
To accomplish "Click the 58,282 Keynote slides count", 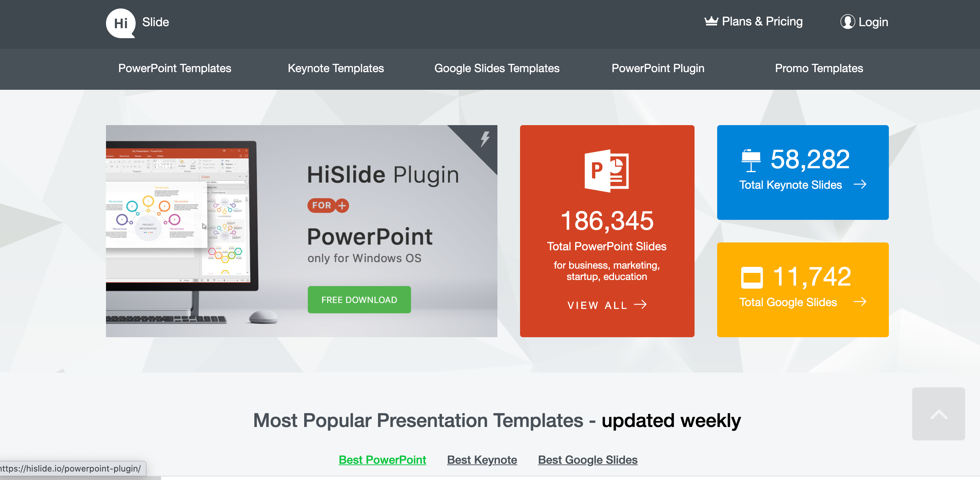I will click(810, 159).
